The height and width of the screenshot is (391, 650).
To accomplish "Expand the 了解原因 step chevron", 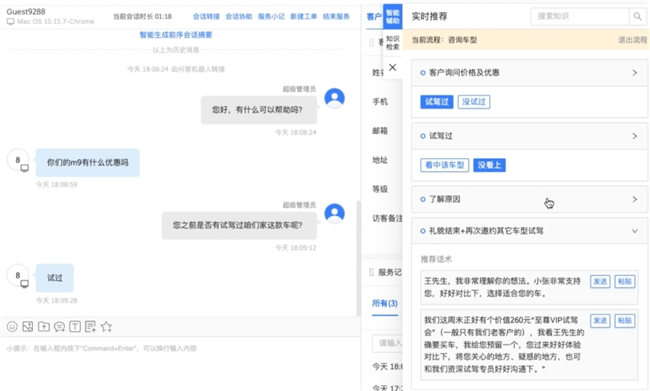I will (635, 199).
